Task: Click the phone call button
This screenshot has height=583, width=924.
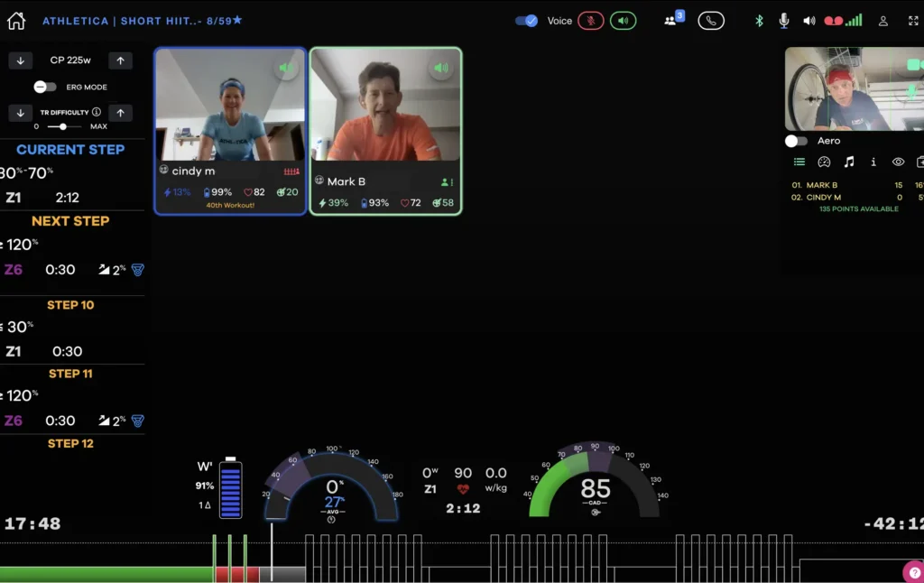Action: [x=711, y=21]
